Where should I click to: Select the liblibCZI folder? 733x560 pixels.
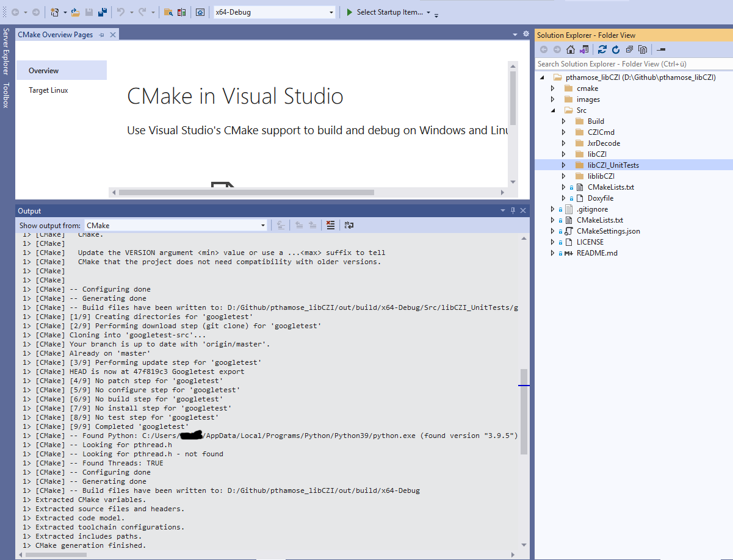tap(601, 176)
